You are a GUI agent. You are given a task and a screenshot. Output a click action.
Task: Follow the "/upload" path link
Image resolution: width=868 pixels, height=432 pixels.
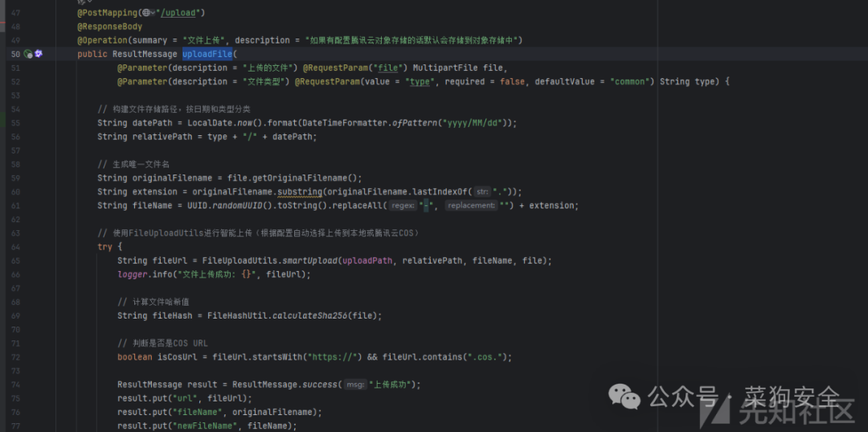point(177,13)
